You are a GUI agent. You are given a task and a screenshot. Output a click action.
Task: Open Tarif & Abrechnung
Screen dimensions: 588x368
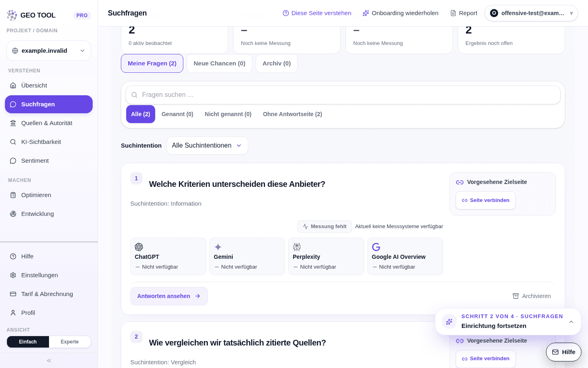49,294
